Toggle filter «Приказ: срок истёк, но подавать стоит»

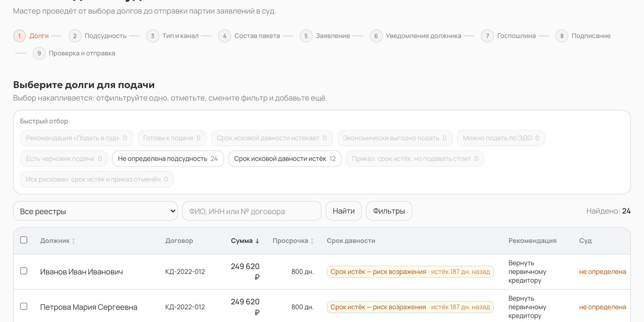click(415, 159)
